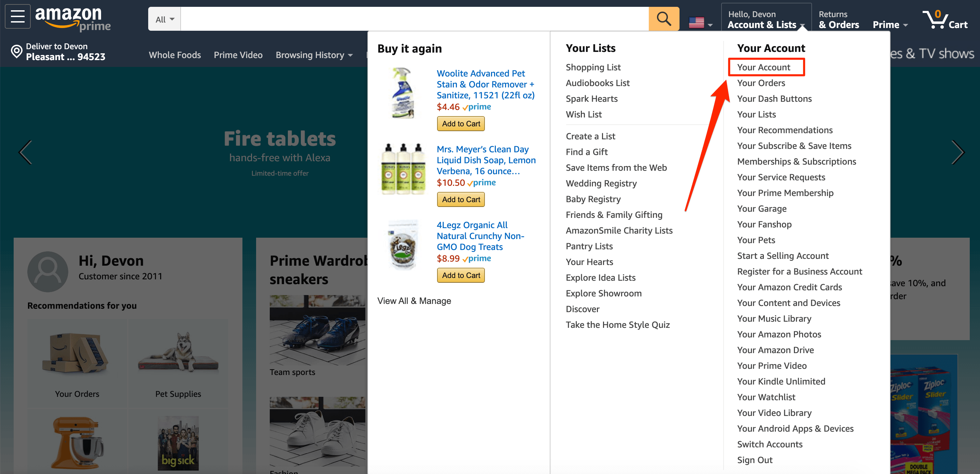Click the delivery location pin icon
Viewport: 980px width, 474px height.
coord(16,51)
